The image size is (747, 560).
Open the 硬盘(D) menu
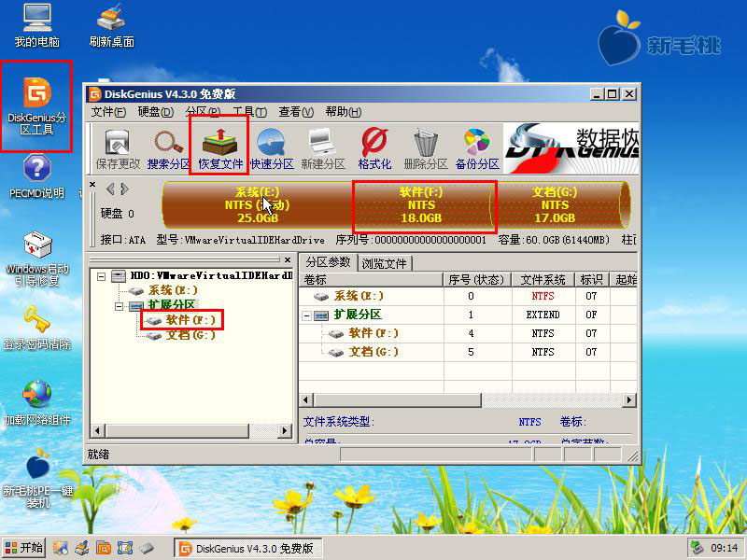tap(156, 112)
